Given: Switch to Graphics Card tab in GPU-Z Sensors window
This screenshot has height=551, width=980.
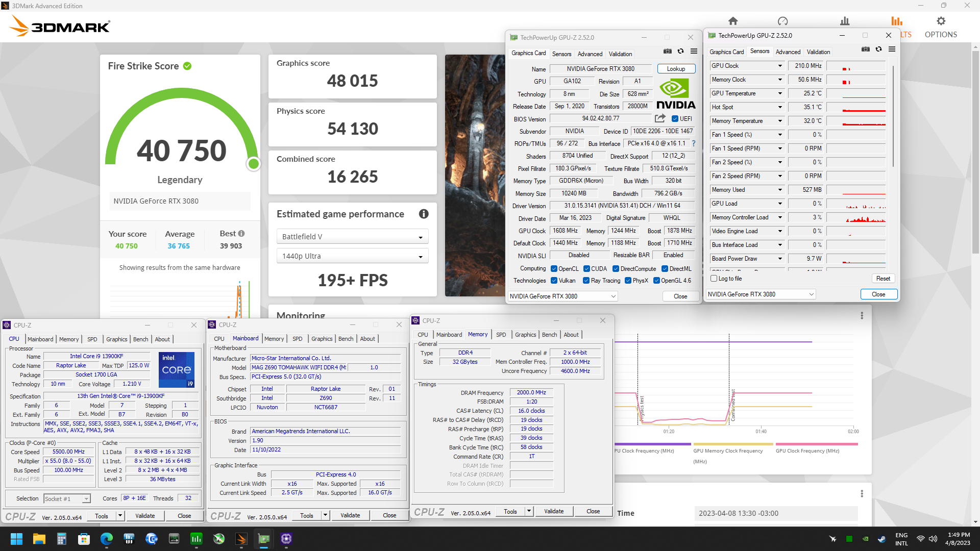Looking at the screenshot, I should click(726, 52).
